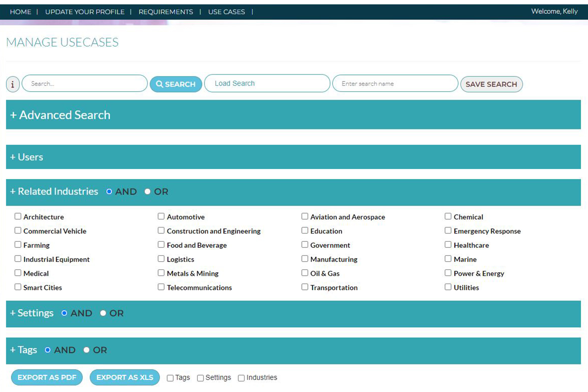
Task: Click the Search button with magnifier icon
Action: 176,84
